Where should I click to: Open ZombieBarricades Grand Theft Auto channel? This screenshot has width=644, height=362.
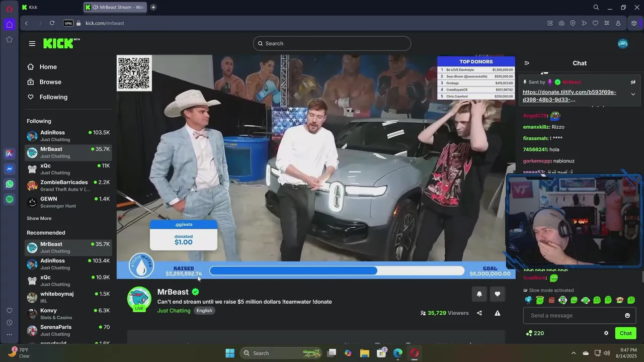pyautogui.click(x=68, y=186)
